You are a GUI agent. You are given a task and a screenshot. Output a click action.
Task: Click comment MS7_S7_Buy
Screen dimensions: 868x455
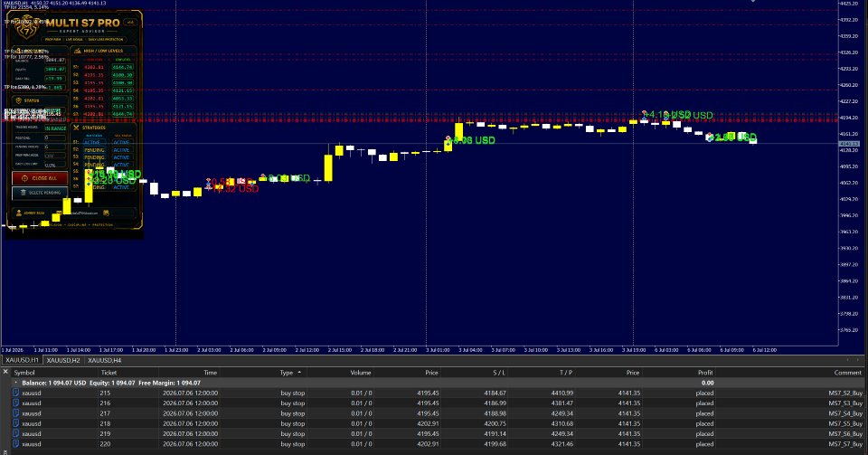point(845,444)
